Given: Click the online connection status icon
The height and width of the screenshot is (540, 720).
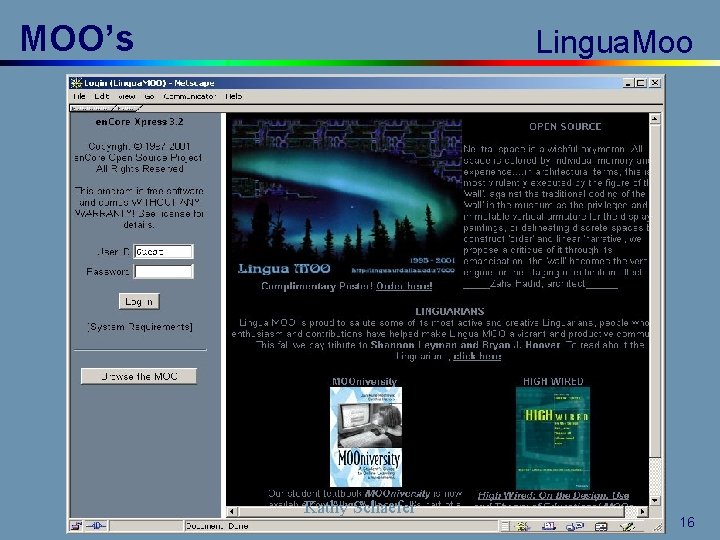Looking at the screenshot, I should 96,526.
